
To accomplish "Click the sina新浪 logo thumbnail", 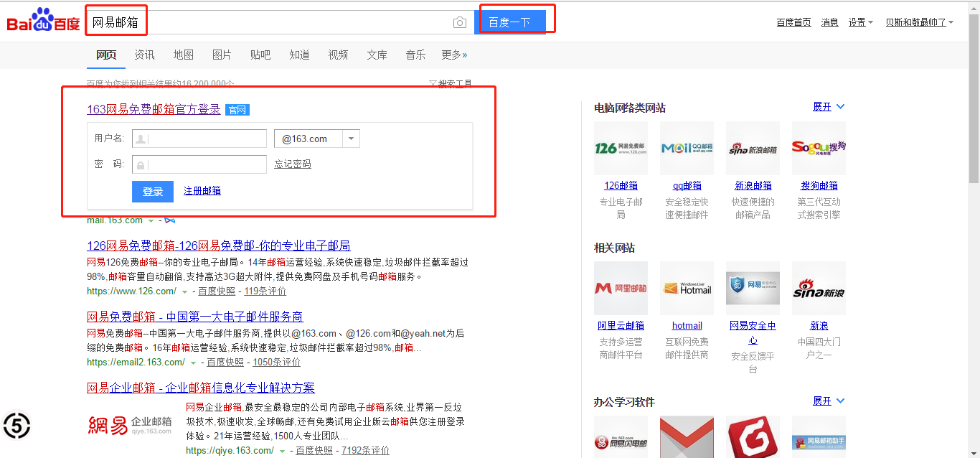I will 819,288.
